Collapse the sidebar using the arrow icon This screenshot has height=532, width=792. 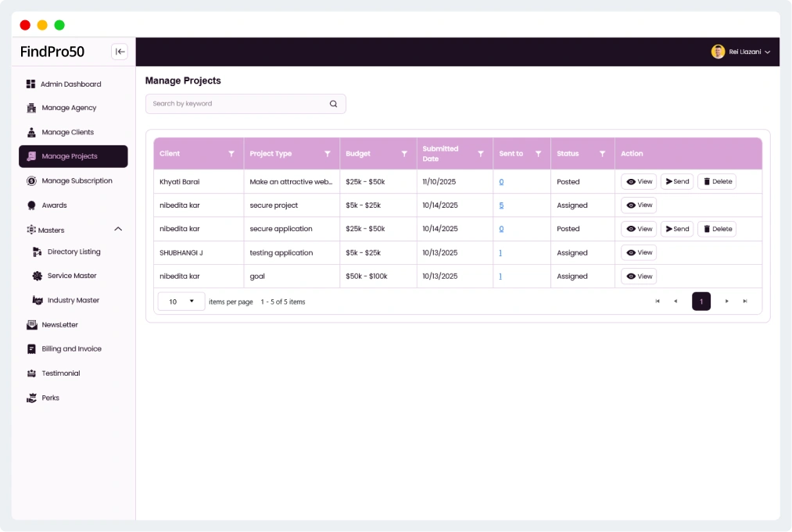(120, 52)
